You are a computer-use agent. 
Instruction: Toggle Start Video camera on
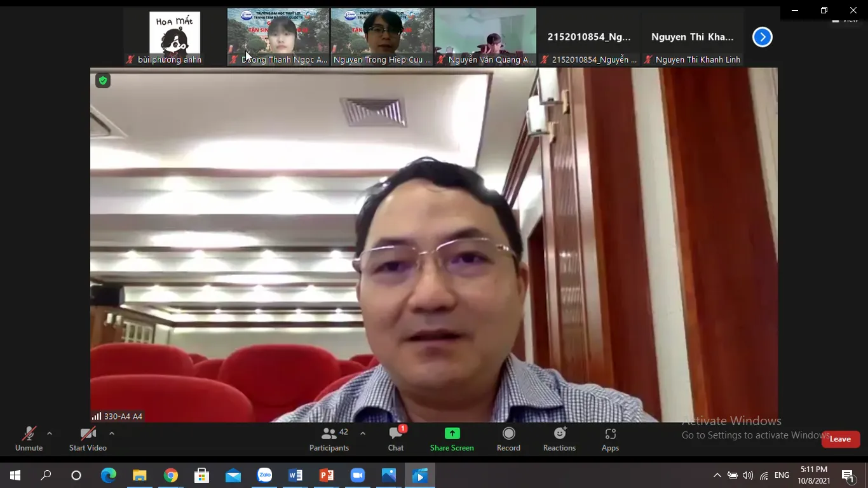(x=88, y=439)
